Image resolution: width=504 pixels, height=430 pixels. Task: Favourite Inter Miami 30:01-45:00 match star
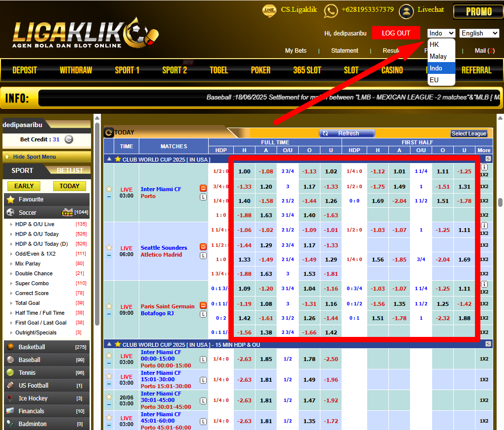point(109,396)
